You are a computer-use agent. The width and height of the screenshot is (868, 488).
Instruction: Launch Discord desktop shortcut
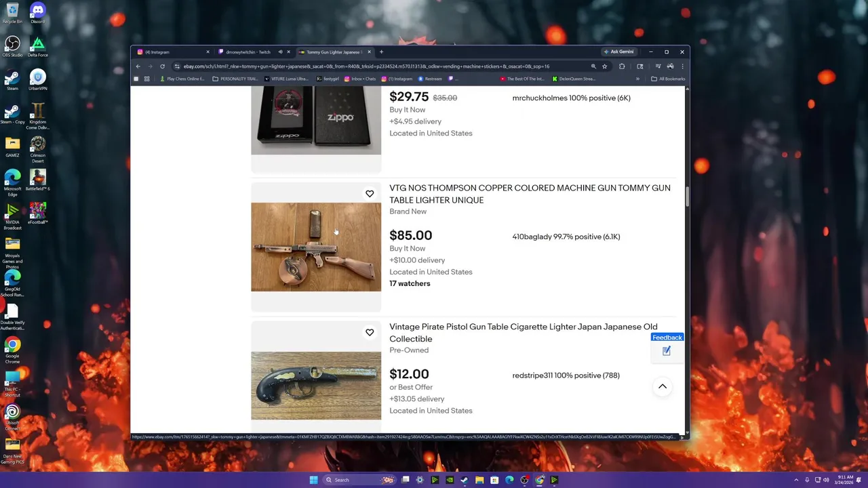tap(37, 14)
